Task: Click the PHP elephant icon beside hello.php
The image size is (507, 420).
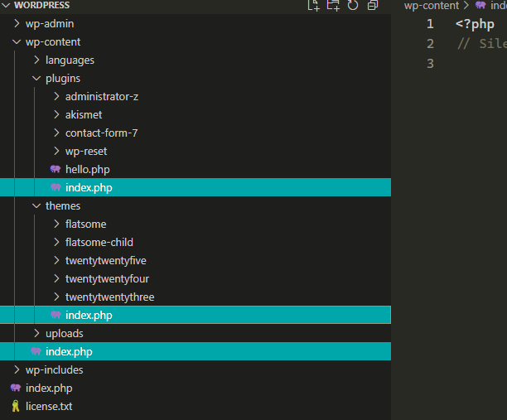Action: [x=56, y=169]
